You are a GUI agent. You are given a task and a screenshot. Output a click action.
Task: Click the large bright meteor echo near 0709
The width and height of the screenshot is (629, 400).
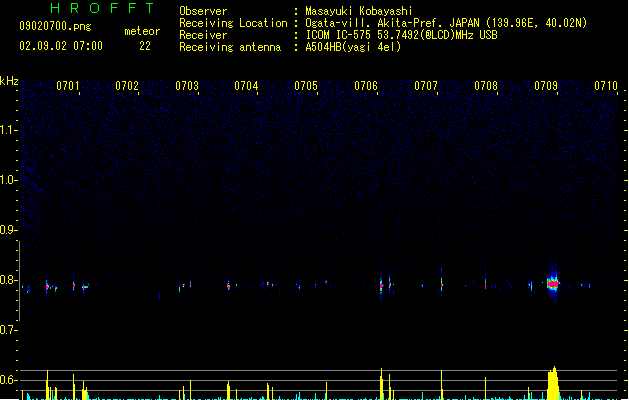(x=553, y=283)
